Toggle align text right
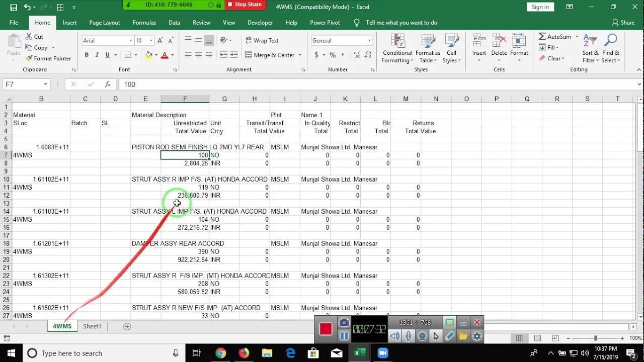Image resolution: width=644 pixels, height=362 pixels. [209, 55]
